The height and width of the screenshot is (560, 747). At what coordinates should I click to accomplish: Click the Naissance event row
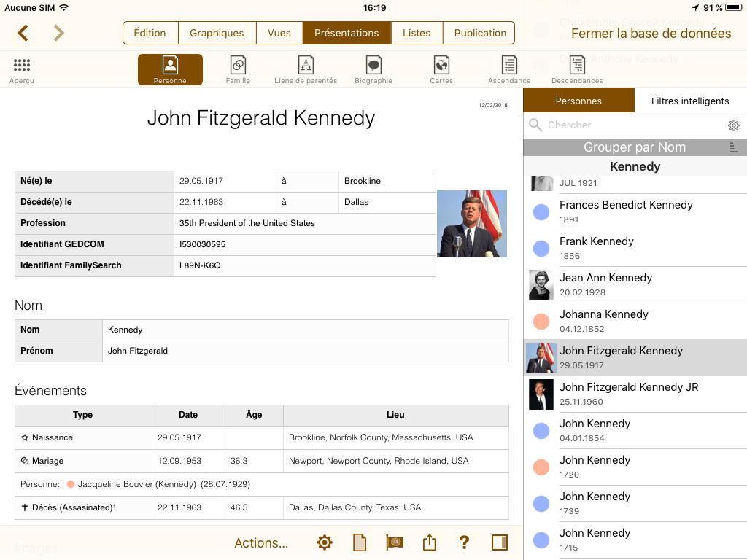click(x=262, y=437)
